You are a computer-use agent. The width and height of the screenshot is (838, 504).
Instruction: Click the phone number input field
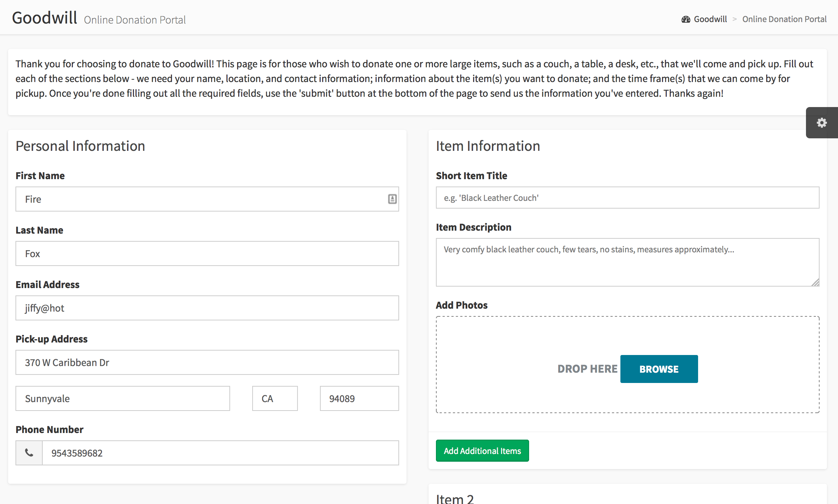click(220, 453)
